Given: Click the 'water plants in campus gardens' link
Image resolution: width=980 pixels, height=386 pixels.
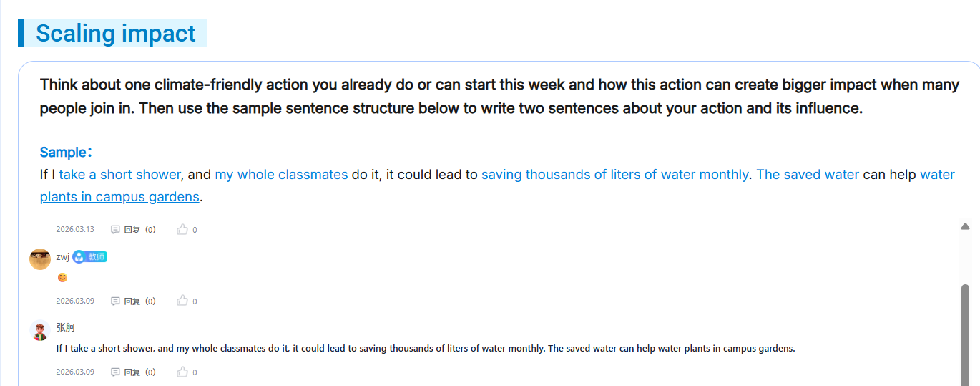Looking at the screenshot, I should 499,185.
